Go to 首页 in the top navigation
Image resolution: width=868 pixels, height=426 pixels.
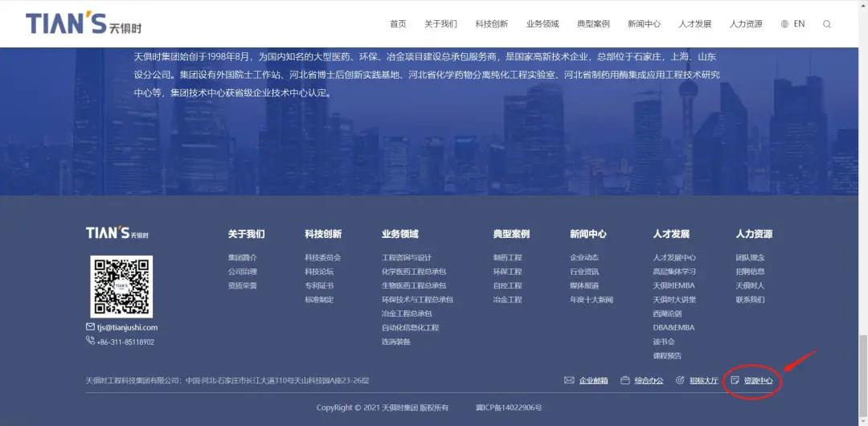click(398, 24)
